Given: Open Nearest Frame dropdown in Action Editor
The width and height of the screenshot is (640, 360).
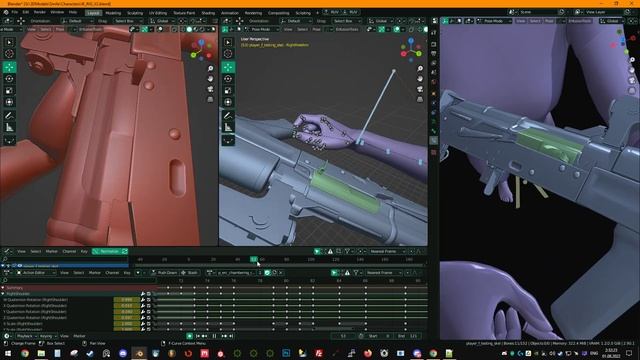Looking at the screenshot, I should [384, 273].
